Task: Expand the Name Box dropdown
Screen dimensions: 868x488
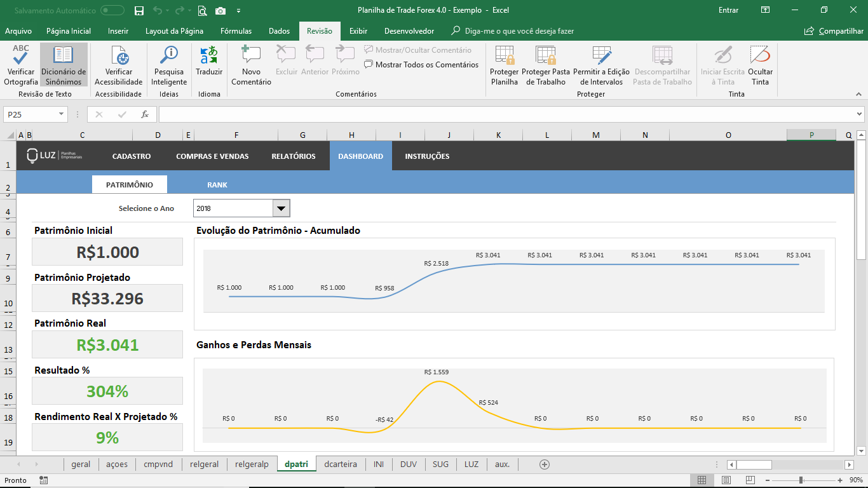Action: 60,114
